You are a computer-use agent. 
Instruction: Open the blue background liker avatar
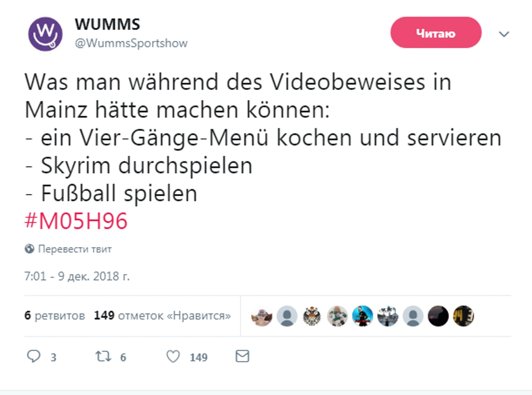pyautogui.click(x=363, y=316)
